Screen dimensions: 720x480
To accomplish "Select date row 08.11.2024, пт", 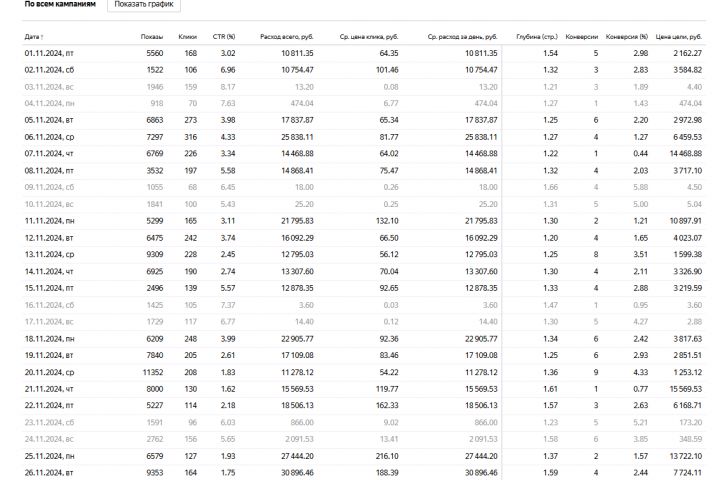I will 49,170.
